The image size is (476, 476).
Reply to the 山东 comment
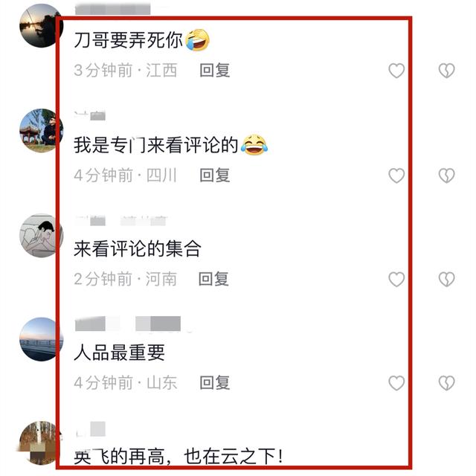point(215,382)
